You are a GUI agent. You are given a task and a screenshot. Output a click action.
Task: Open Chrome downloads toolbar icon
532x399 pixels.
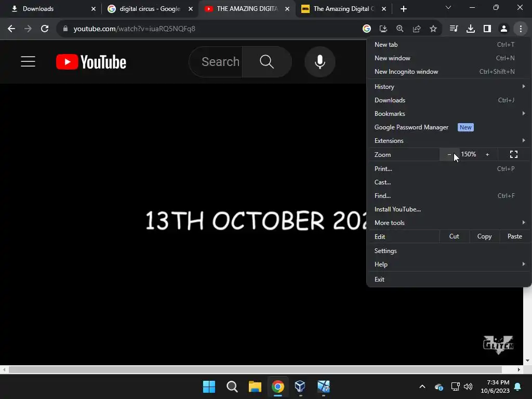tap(471, 29)
